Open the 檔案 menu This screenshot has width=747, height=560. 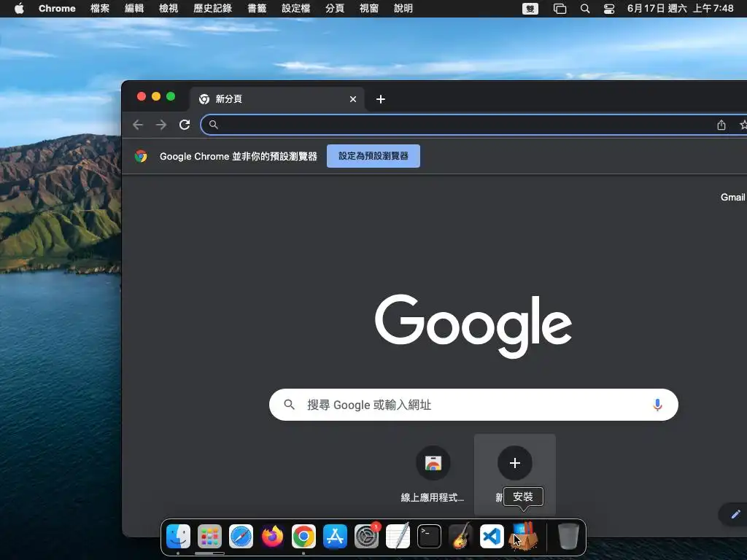(100, 9)
